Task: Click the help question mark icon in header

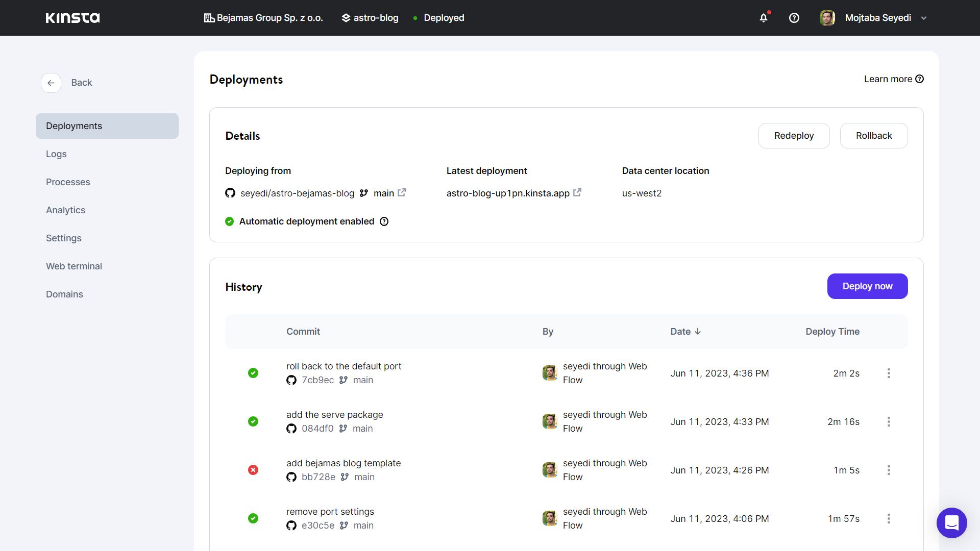Action: (x=794, y=18)
